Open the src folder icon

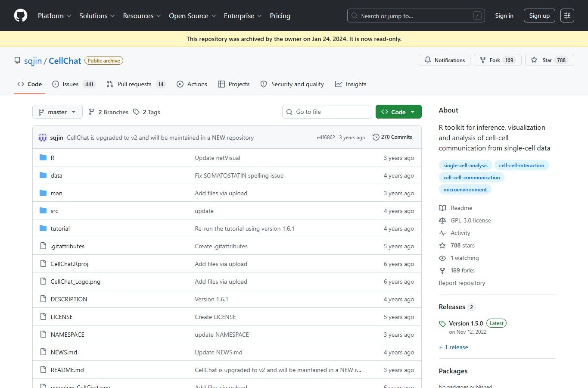pyautogui.click(x=43, y=211)
